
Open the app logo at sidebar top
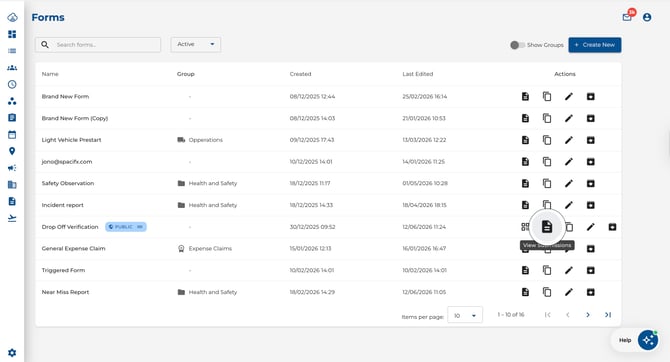coord(12,18)
